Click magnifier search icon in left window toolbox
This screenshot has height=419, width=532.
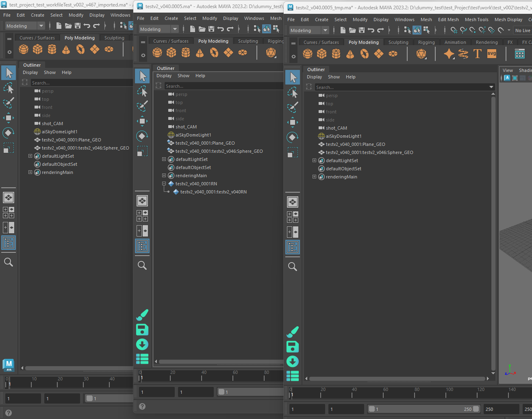click(9, 262)
